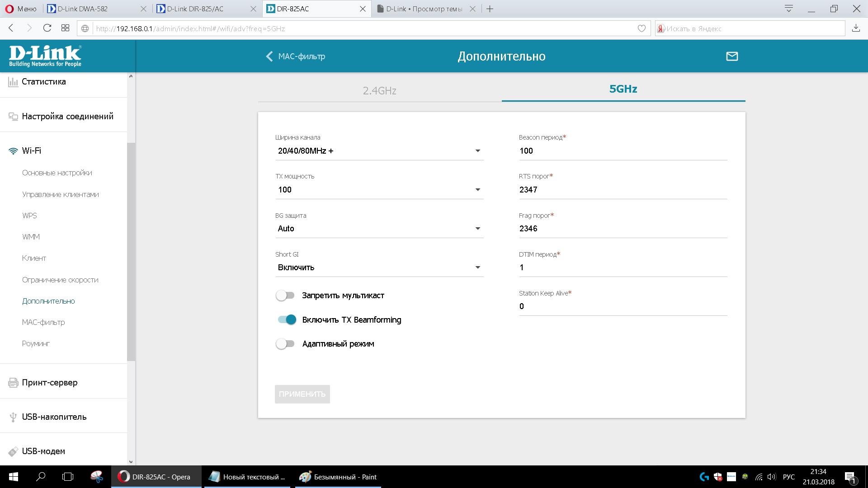The image size is (868, 488).
Task: Click the USB-модем sidebar icon
Action: pyautogui.click(x=13, y=451)
